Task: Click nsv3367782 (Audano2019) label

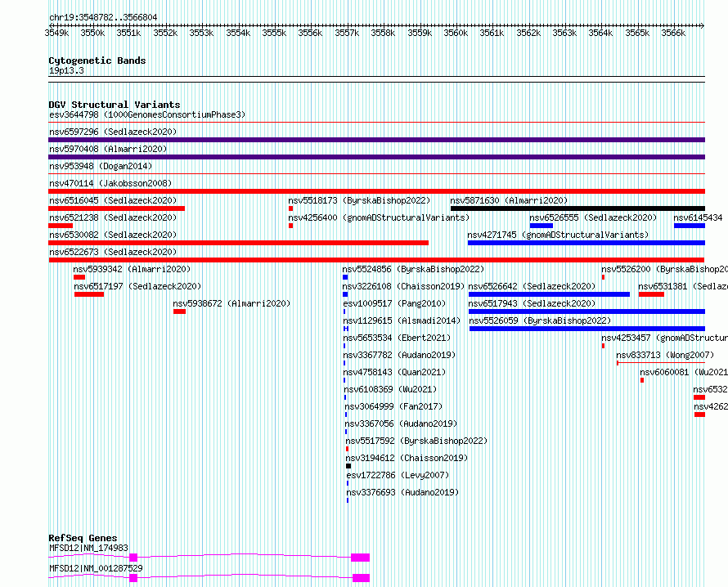Action: click(400, 355)
